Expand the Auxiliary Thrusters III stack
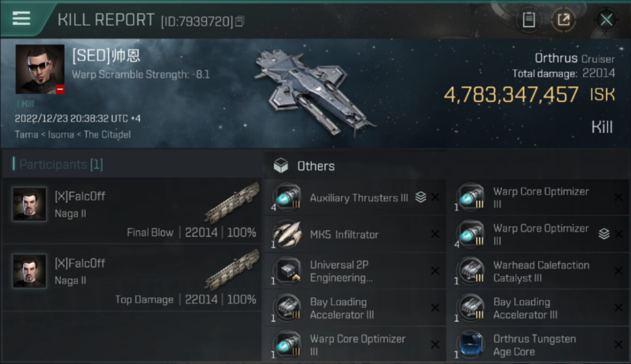The width and height of the screenshot is (631, 364). point(421,197)
